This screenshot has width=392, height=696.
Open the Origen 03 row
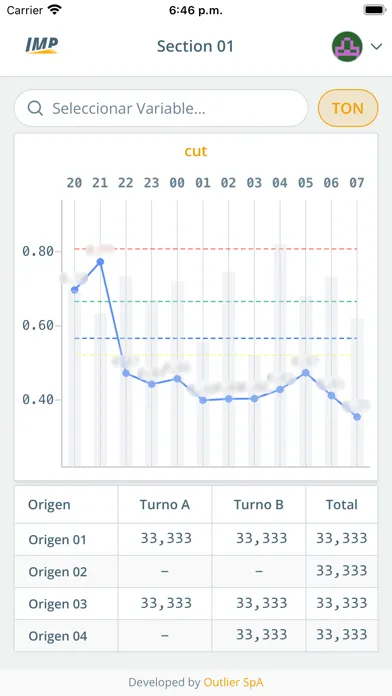(x=196, y=604)
